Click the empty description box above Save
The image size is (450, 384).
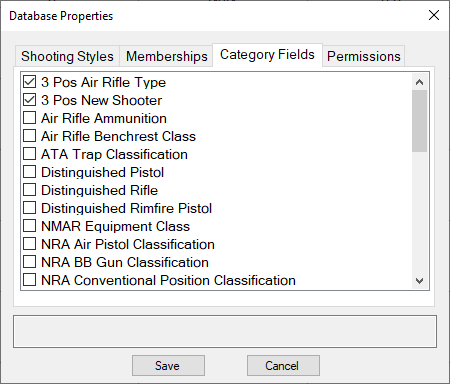pos(225,332)
